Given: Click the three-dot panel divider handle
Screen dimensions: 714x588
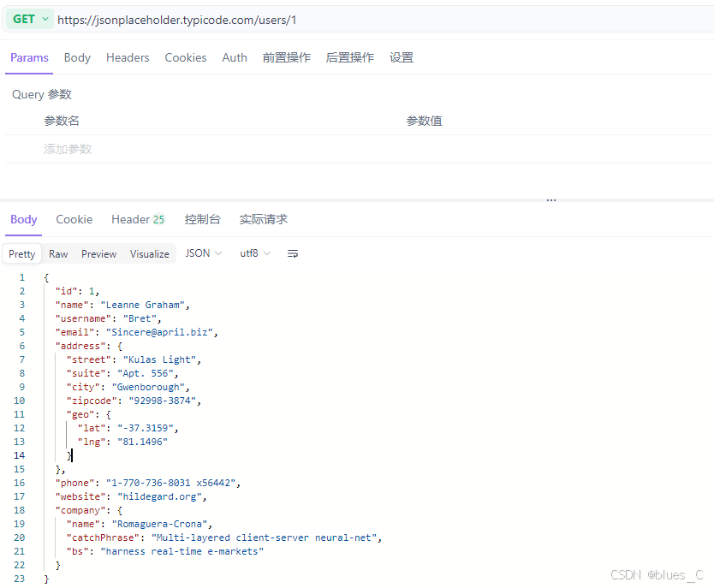Looking at the screenshot, I should [x=551, y=200].
